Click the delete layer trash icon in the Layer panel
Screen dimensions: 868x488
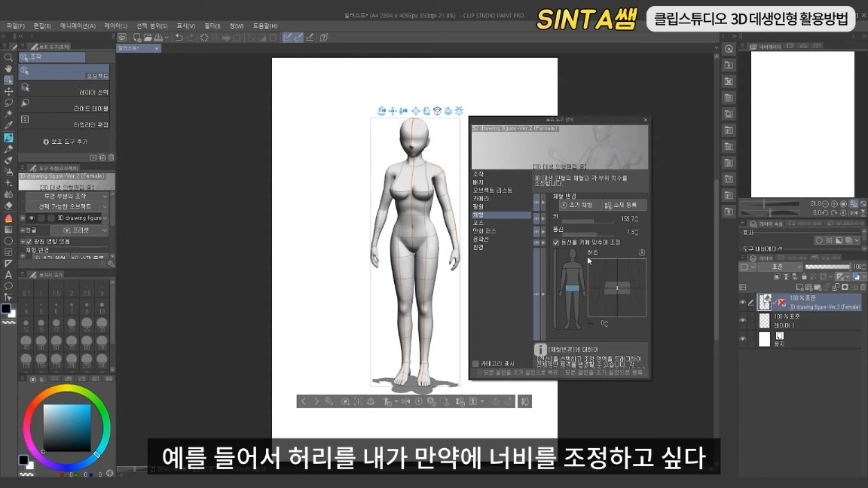tap(863, 287)
